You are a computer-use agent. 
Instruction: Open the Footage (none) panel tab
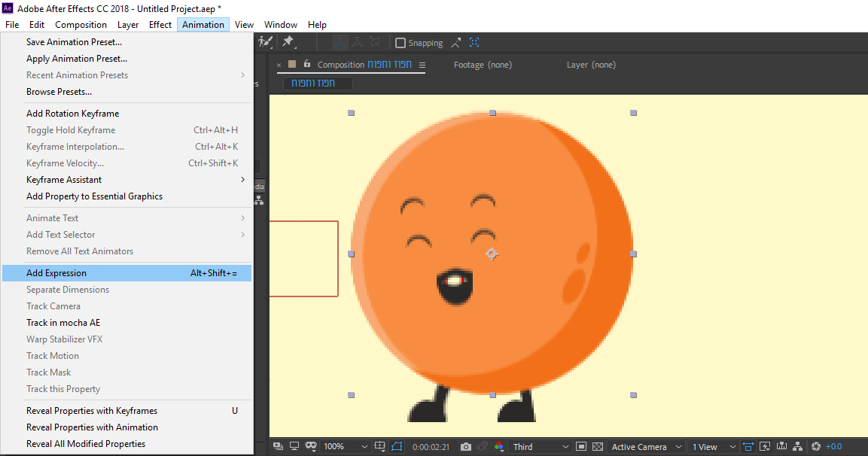[x=483, y=65]
